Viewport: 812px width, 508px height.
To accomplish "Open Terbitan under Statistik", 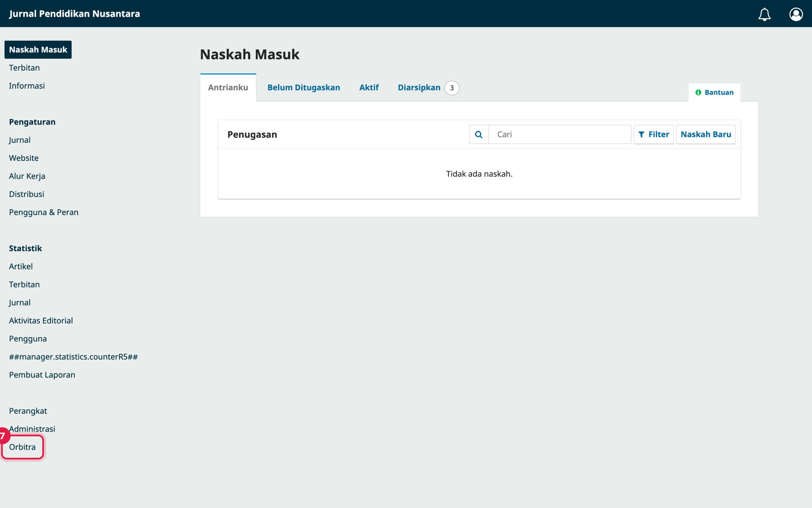I will pos(24,284).
